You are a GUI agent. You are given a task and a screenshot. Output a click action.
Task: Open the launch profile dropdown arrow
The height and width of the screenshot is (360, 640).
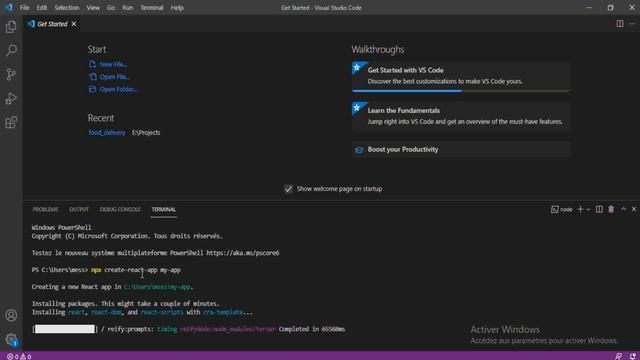click(588, 209)
